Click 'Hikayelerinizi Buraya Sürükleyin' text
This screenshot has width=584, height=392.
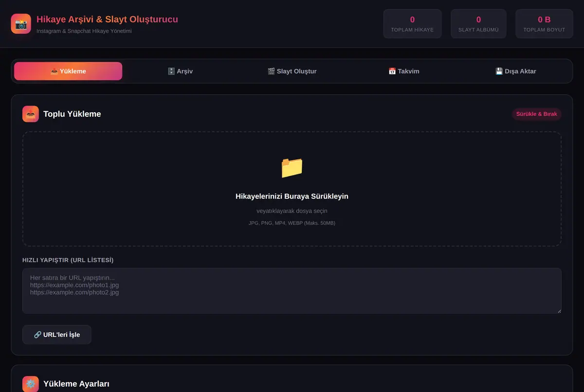pos(292,196)
